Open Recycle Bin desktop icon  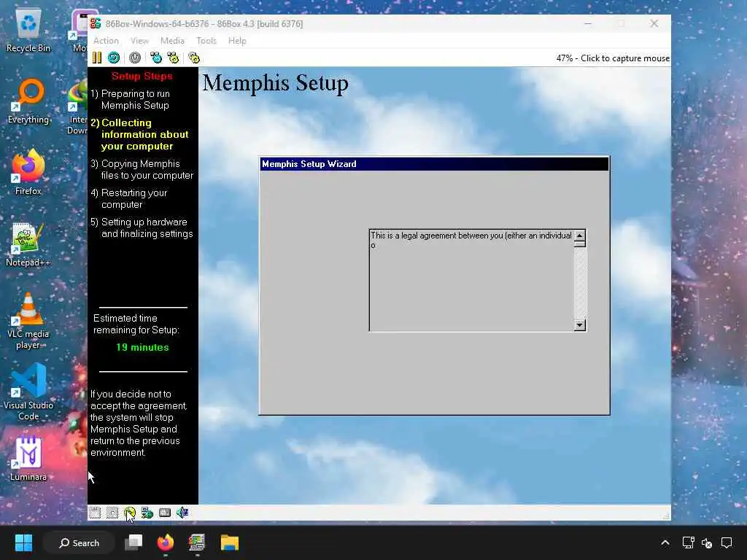[x=28, y=31]
